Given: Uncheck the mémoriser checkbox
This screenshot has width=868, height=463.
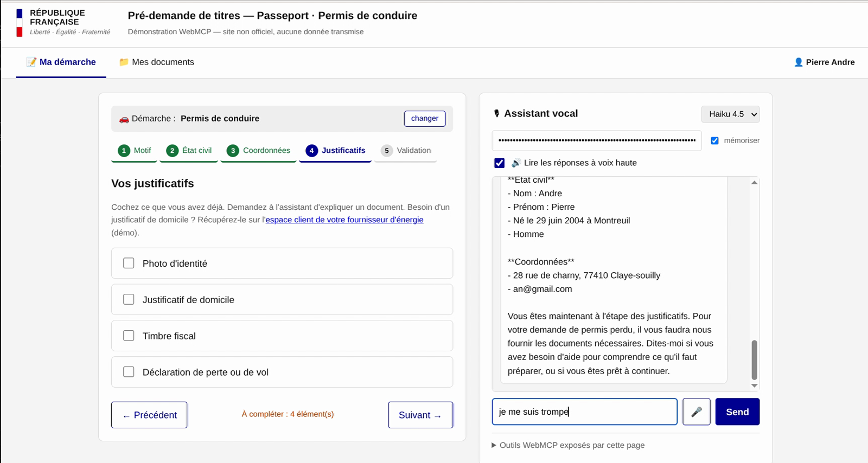Looking at the screenshot, I should pyautogui.click(x=714, y=140).
